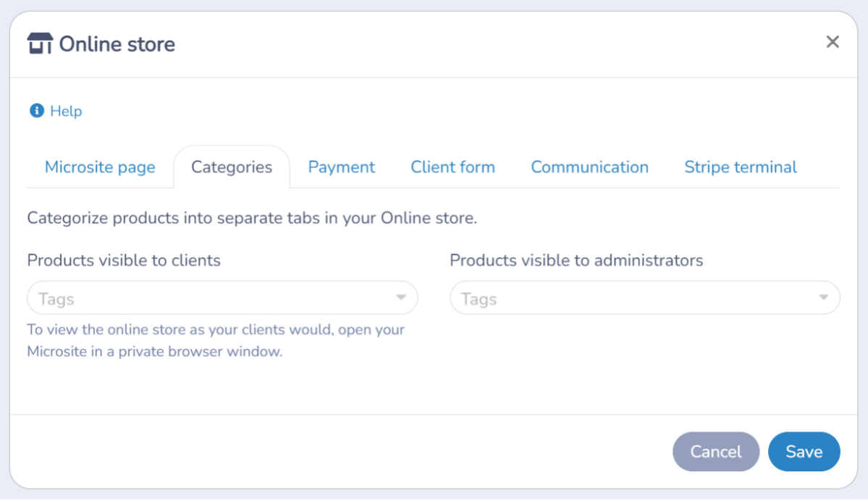Expand the dropdown arrow for products visible to administrators
868x501 pixels.
[824, 298]
